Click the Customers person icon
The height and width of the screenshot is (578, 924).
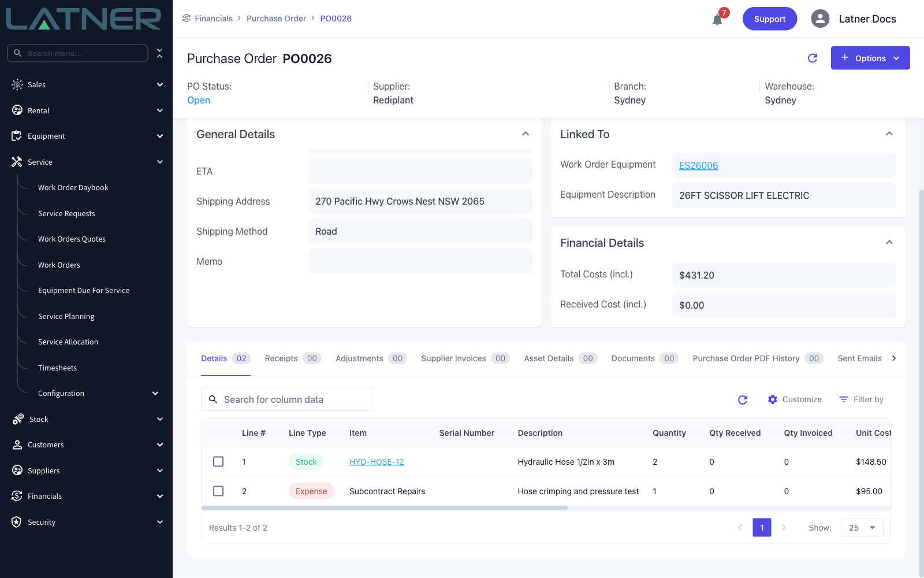(17, 444)
